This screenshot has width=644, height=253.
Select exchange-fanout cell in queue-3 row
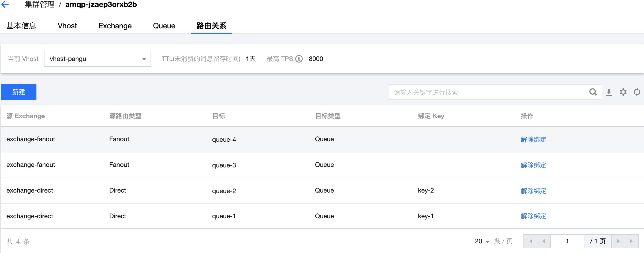pyautogui.click(x=31, y=165)
